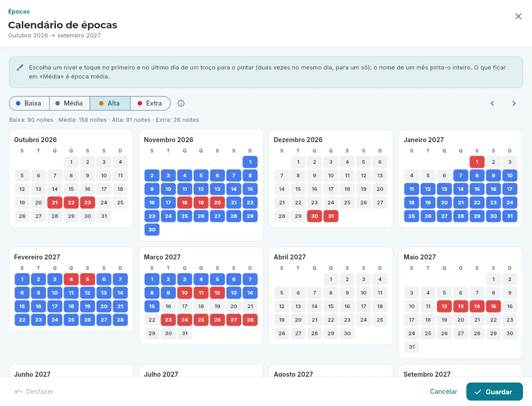Select the Alta season level
This screenshot has height=406, width=532.
(x=110, y=103)
